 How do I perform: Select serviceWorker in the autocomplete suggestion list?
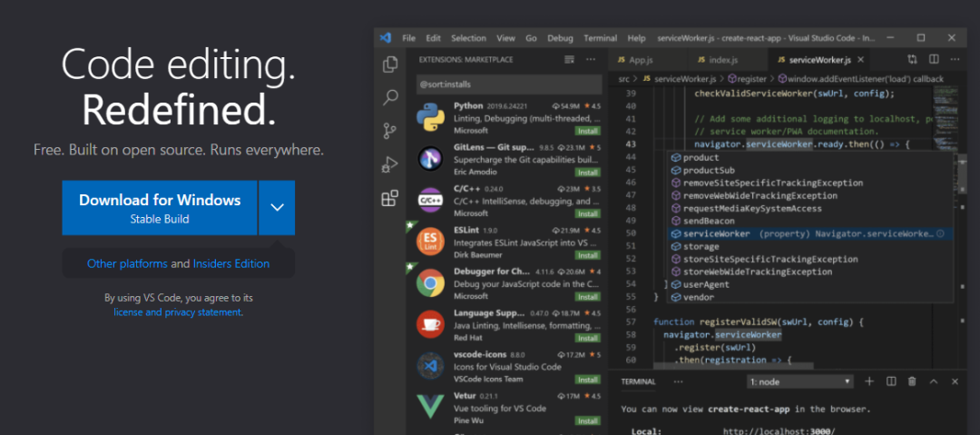coord(809,233)
